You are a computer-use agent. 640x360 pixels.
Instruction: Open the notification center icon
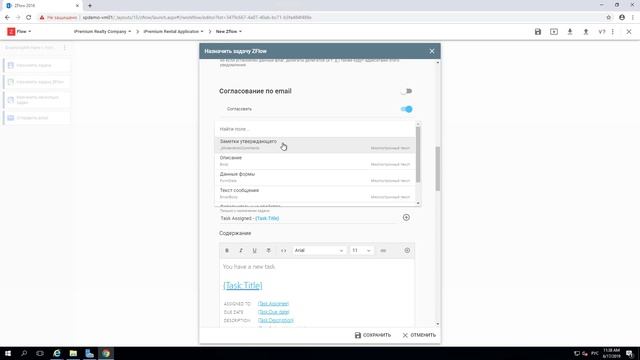tap(630, 353)
